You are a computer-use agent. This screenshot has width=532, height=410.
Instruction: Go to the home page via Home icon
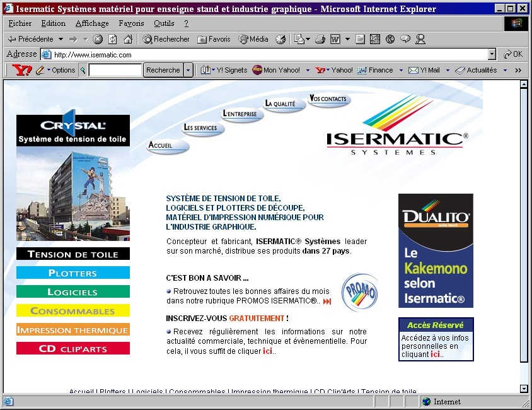[x=128, y=39]
